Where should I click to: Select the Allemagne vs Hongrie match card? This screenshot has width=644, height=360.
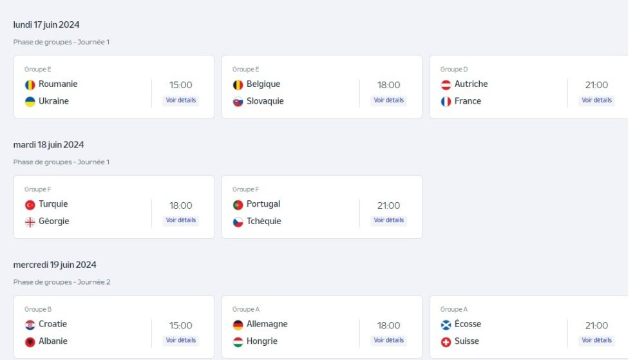322,327
